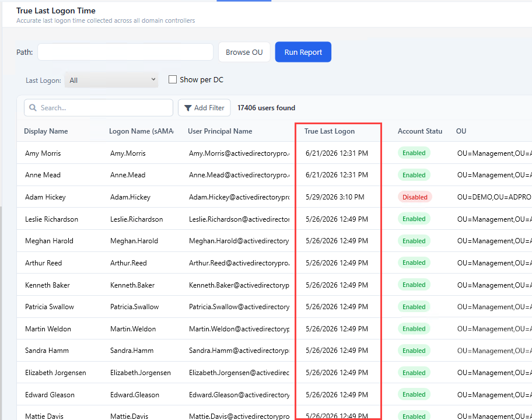Select the Sandra Hamm display name
This screenshot has height=420, width=532.
47,351
